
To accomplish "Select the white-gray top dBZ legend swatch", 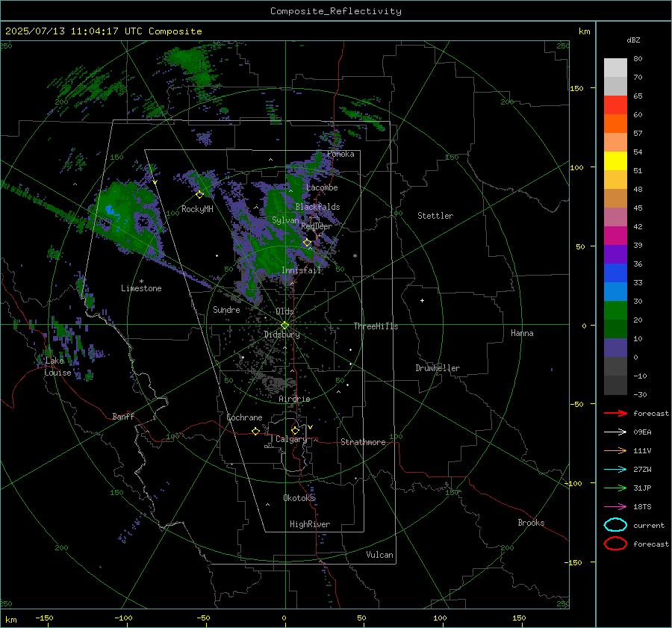I will pos(615,67).
